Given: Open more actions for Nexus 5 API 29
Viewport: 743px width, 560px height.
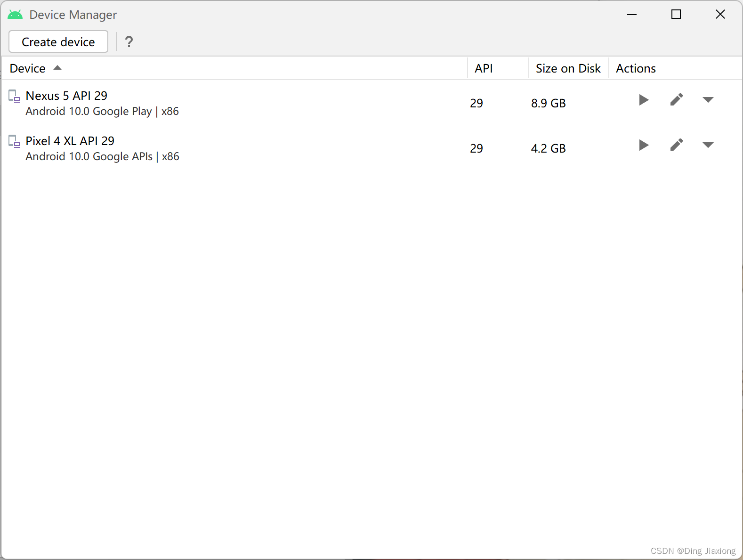Looking at the screenshot, I should [x=708, y=100].
